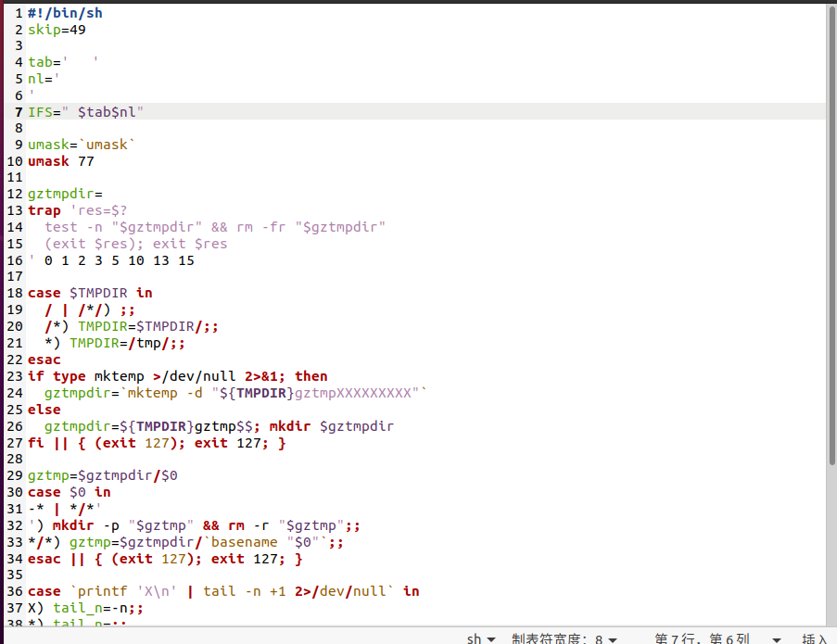Click the lower part of the vertical scrollbar track
The height and width of the screenshot is (644, 837).
(x=830, y=556)
